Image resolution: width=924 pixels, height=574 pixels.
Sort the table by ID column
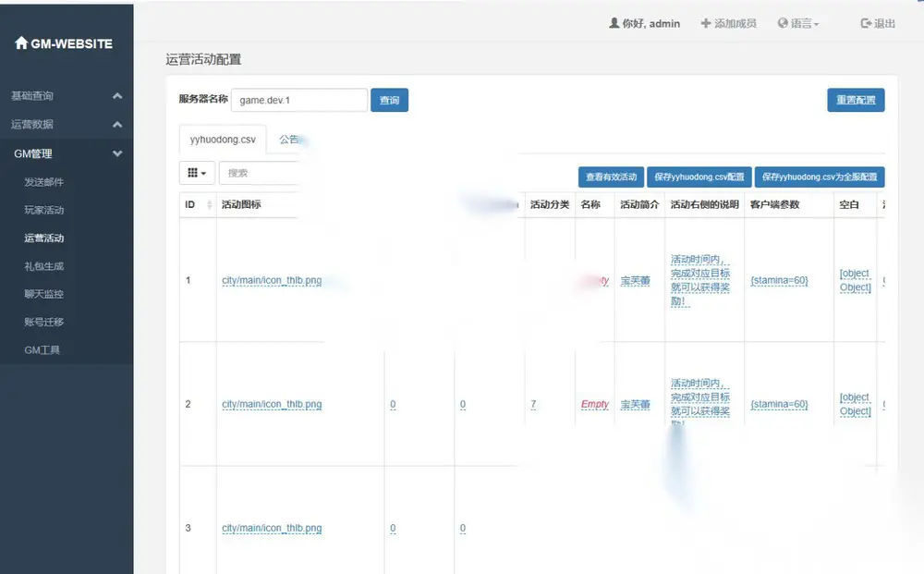tap(198, 204)
